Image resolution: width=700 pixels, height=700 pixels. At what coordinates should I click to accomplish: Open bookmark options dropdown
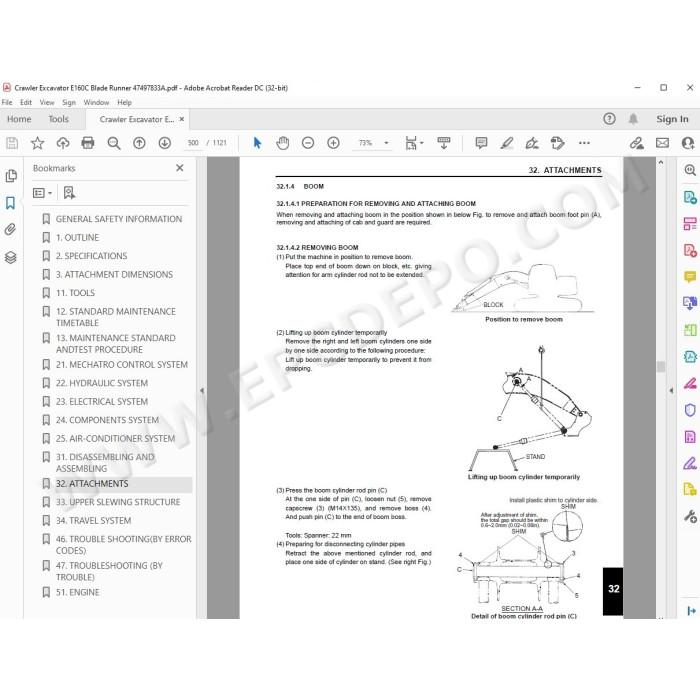[x=43, y=193]
